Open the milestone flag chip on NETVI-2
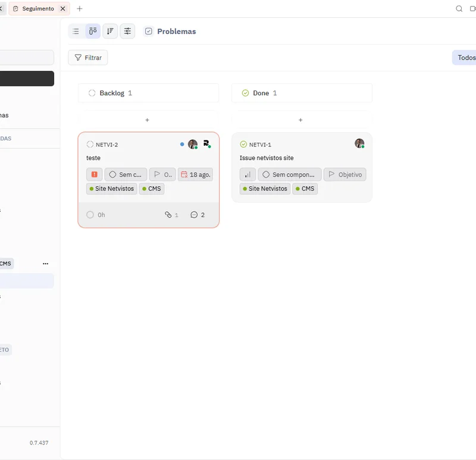This screenshot has width=476, height=460. pos(162,174)
